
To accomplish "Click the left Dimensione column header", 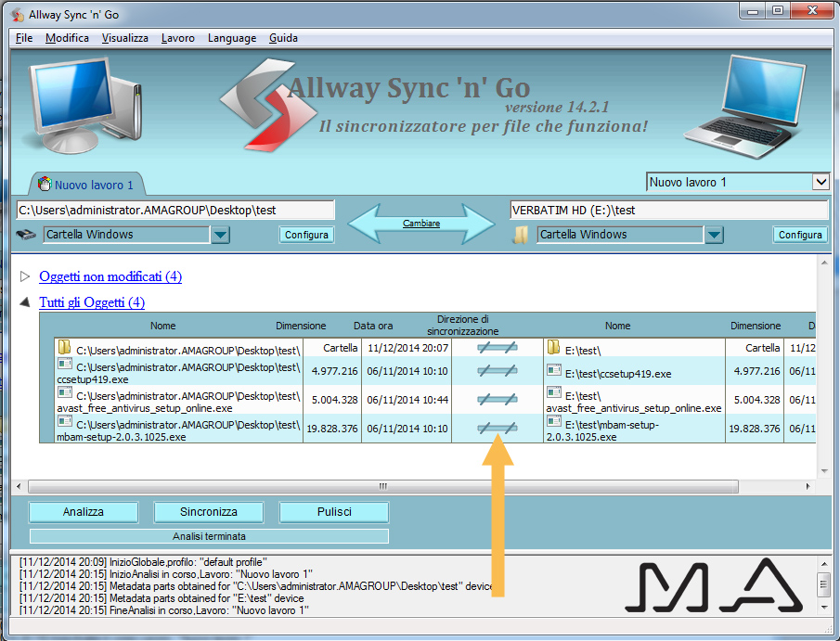I will [x=301, y=326].
